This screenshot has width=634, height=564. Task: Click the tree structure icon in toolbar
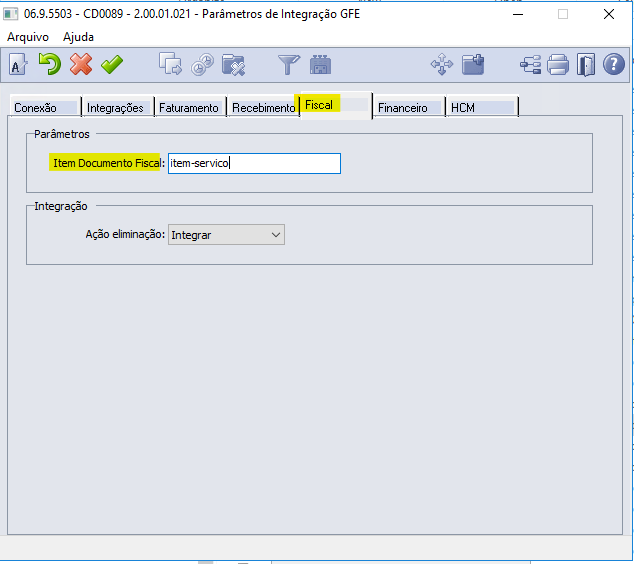[530, 65]
